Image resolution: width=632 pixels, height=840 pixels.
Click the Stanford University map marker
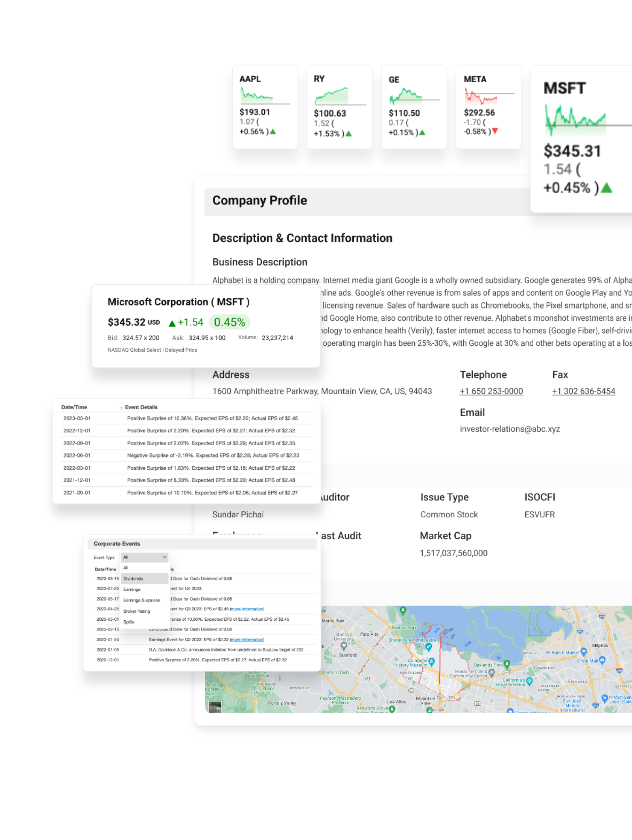pyautogui.click(x=344, y=646)
